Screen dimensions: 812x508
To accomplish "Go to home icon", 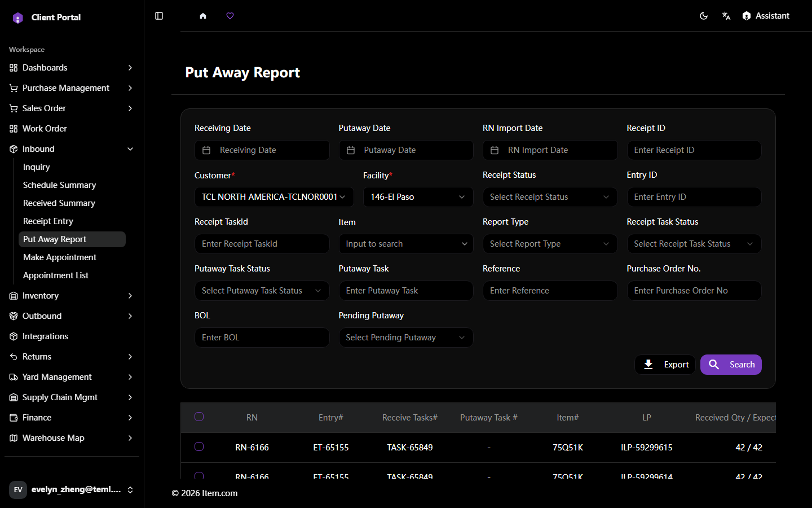I will tap(203, 16).
